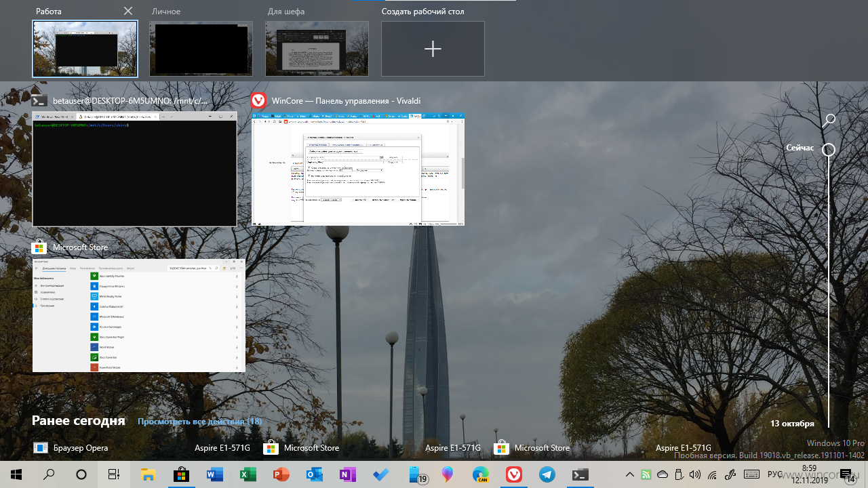The image size is (868, 488).
Task: Launch OneNote from the taskbar
Action: (x=347, y=474)
